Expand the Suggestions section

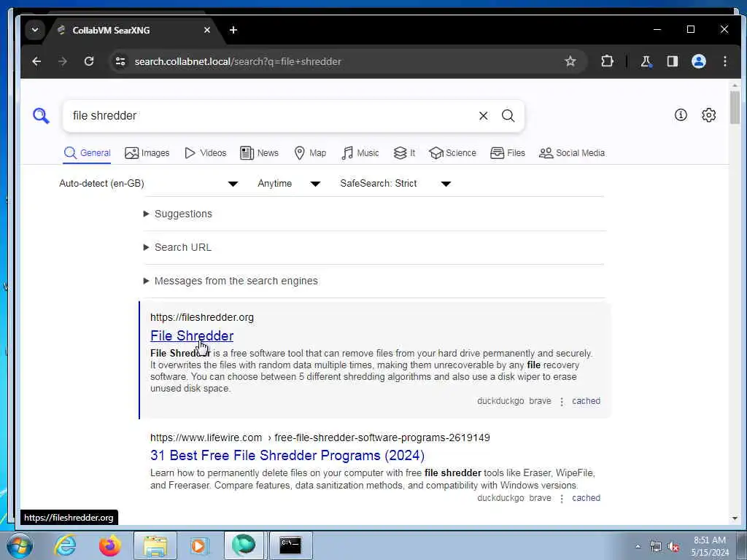[x=178, y=214]
